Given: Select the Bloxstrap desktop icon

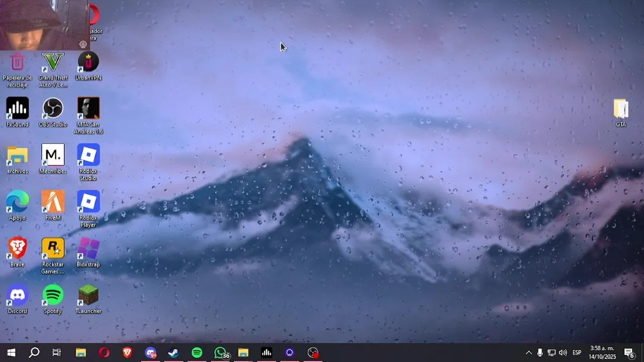Looking at the screenshot, I should [x=89, y=252].
